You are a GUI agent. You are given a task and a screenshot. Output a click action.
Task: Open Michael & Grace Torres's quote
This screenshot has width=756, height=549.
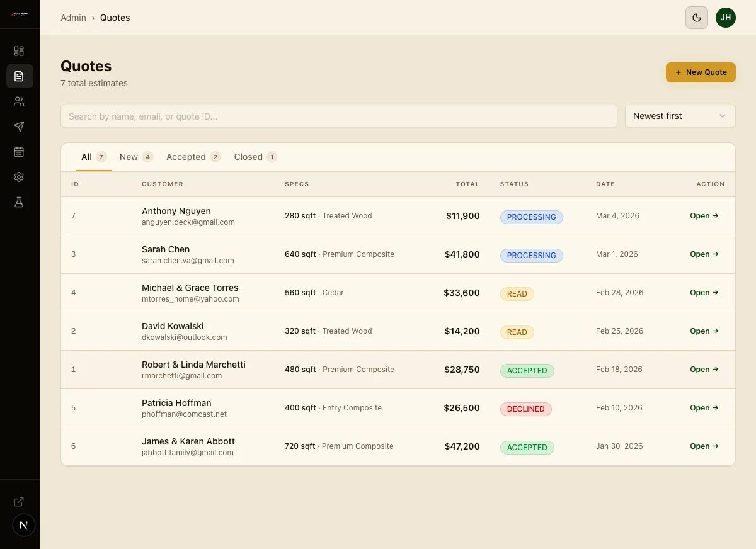704,293
